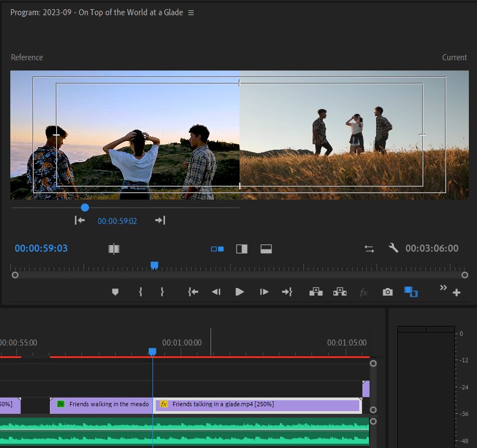Click the reference timecode 00:00:59:02
Viewport: 477px width, 448px height.
pyautogui.click(x=117, y=221)
